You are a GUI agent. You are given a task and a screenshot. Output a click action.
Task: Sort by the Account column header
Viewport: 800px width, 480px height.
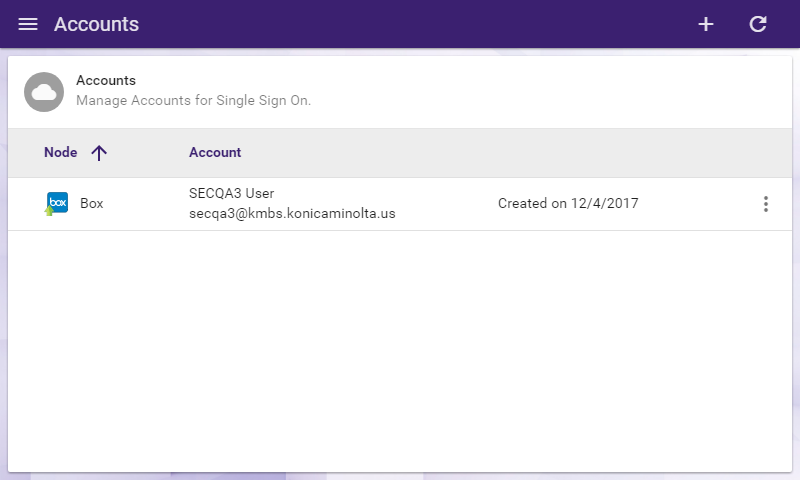pyautogui.click(x=215, y=153)
